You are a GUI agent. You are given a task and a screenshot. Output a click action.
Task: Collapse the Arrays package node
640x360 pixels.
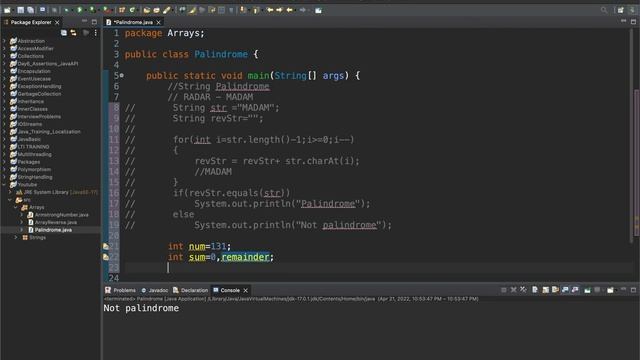click(x=16, y=207)
